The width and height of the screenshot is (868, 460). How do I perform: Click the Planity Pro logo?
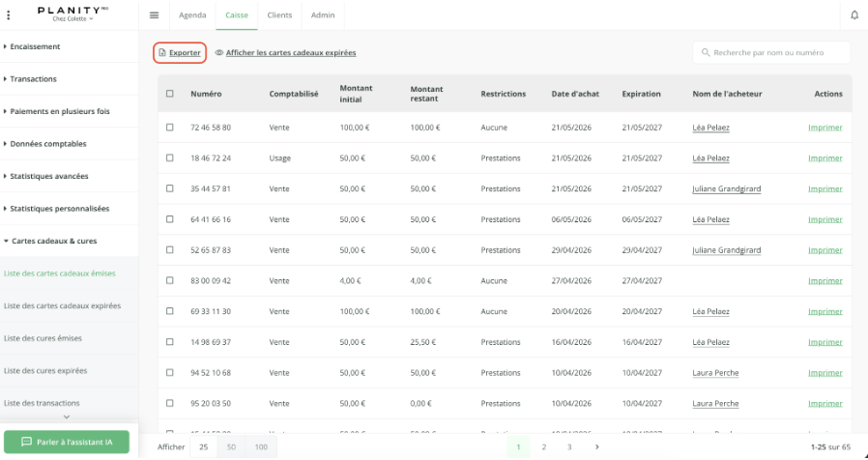click(x=72, y=10)
